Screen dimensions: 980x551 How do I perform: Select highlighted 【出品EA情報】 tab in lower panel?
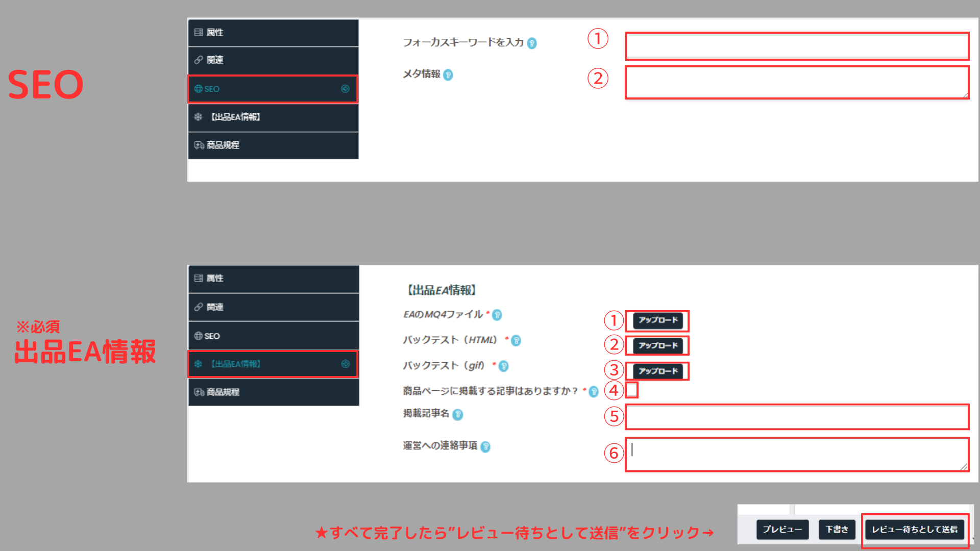coord(273,364)
